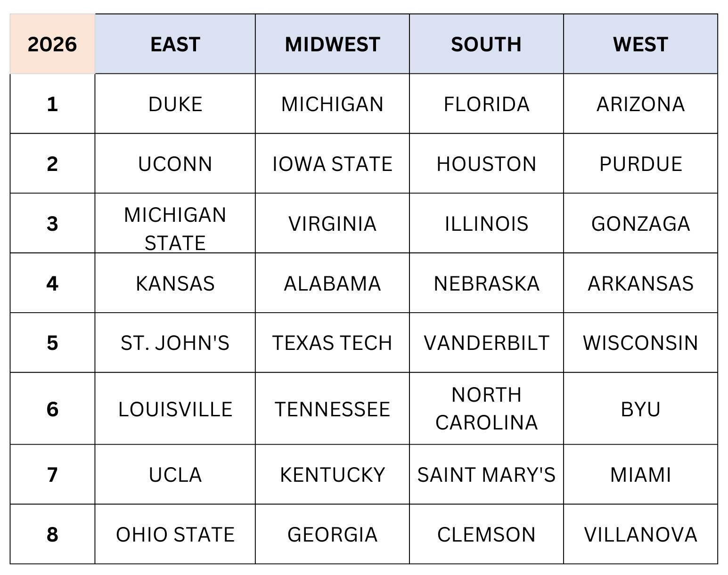Screen dimensions: 728x575
Task: Select the MIDWEST column header
Action: 332,44
